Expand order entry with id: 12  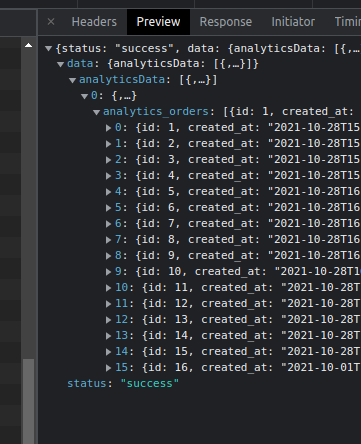coord(108,304)
